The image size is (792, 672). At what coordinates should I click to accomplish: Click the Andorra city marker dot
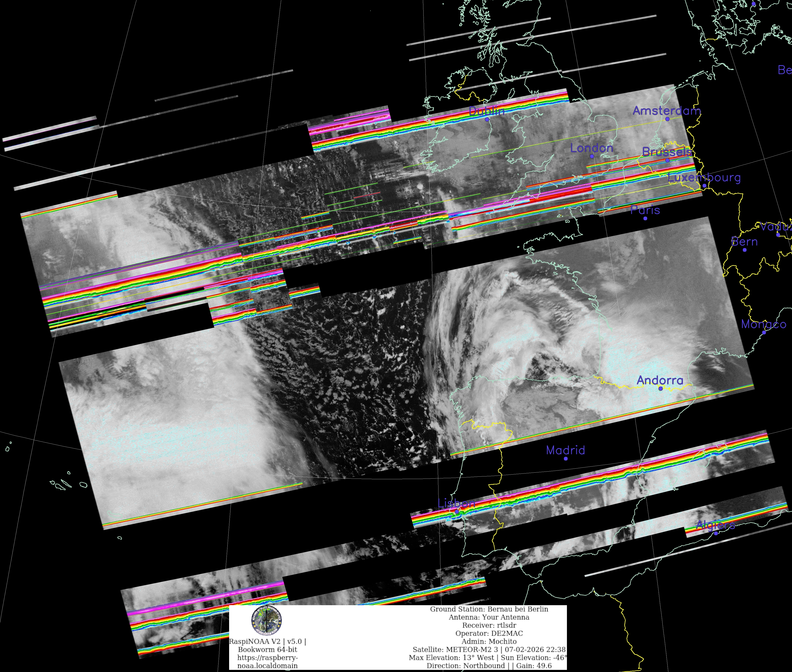coord(661,389)
